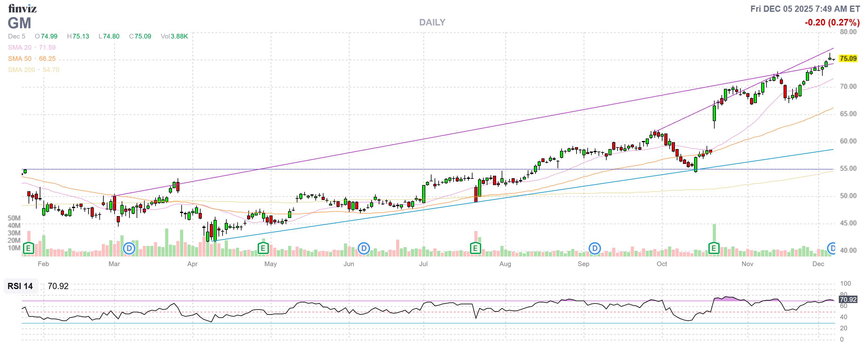
Task: Open the RSI 14 indicator settings
Action: [x=20, y=286]
